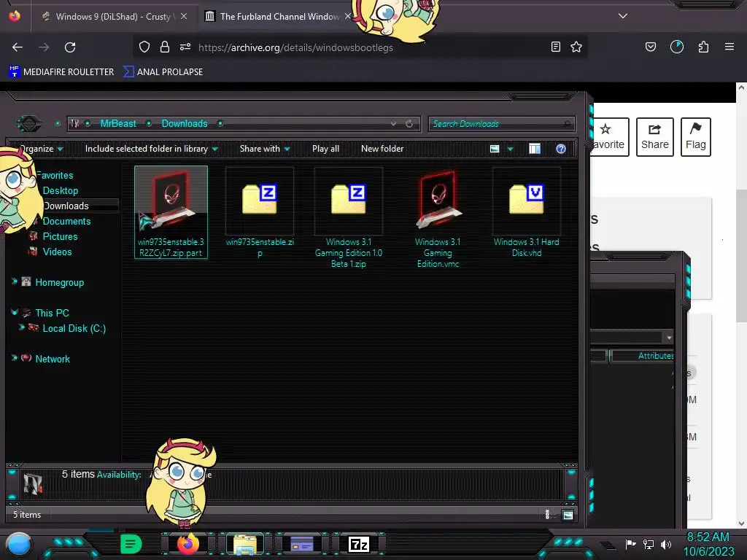The image size is (747, 560).
Task: Open 7-Zip from the taskbar
Action: [359, 544]
